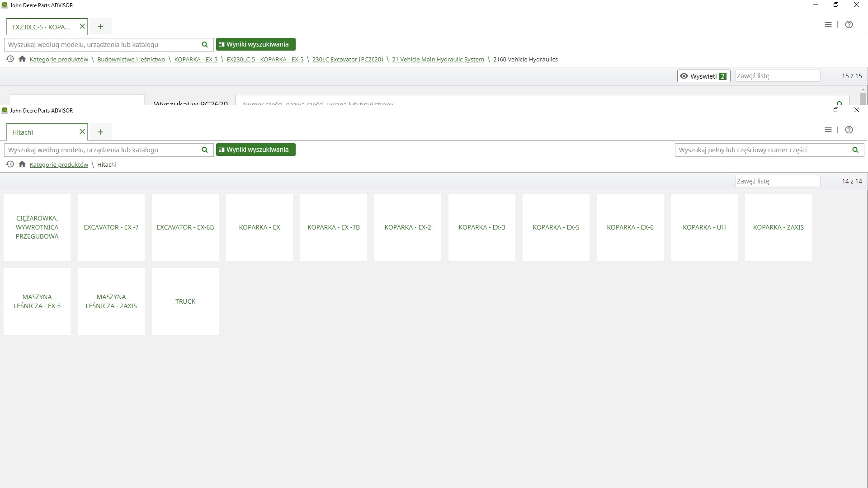Image resolution: width=868 pixels, height=488 pixels.
Task: Click the history icon in the EX230LC-5 window breadcrumb
Action: (10, 59)
